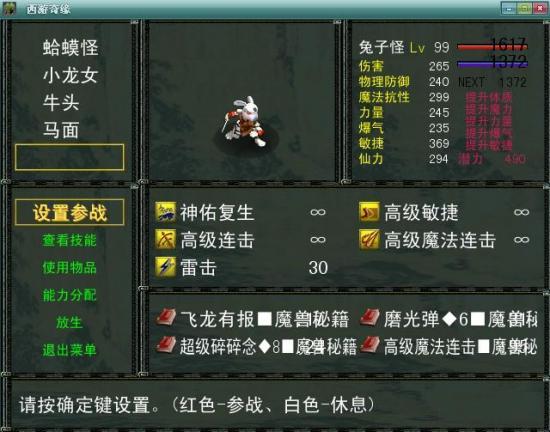
Task: Click the 神佑复生 skill icon
Action: 166,212
